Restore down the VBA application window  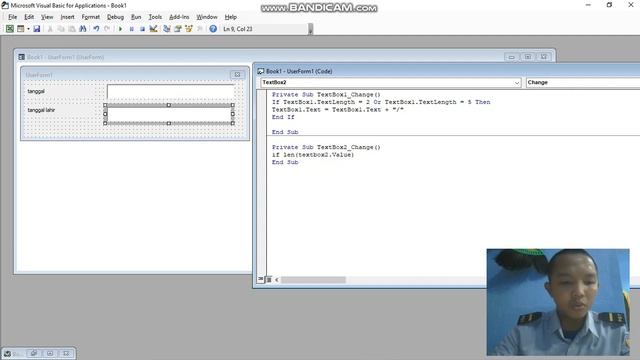(609, 5)
